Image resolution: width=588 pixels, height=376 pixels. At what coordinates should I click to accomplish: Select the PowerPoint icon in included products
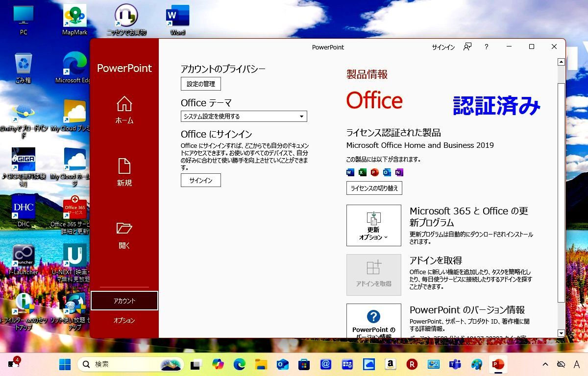(374, 172)
